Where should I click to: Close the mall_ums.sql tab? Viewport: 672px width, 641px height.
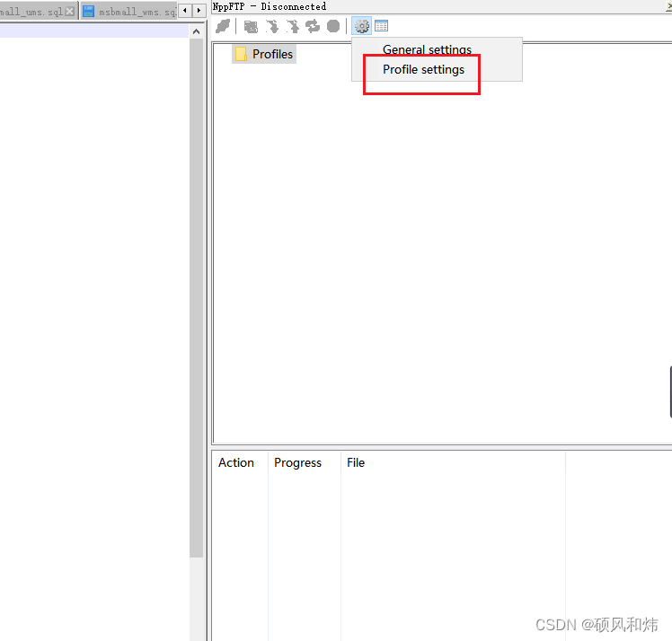69,12
